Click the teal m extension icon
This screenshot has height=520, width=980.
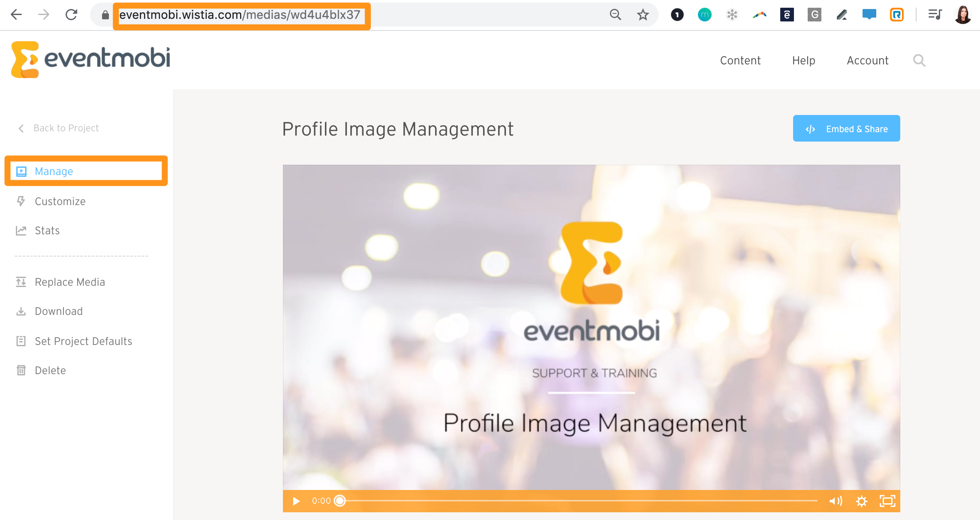(x=704, y=15)
